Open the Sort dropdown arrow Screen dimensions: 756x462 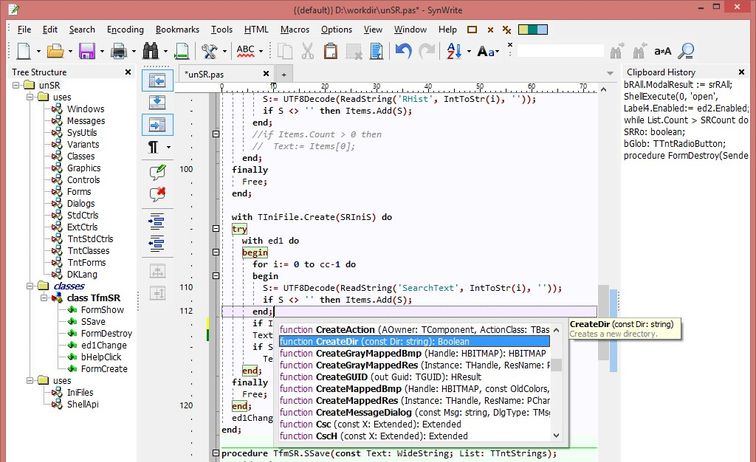tap(469, 51)
